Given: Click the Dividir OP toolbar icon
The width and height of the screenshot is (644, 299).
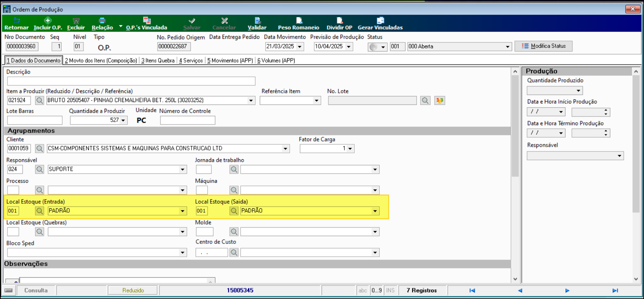Looking at the screenshot, I should (339, 21).
